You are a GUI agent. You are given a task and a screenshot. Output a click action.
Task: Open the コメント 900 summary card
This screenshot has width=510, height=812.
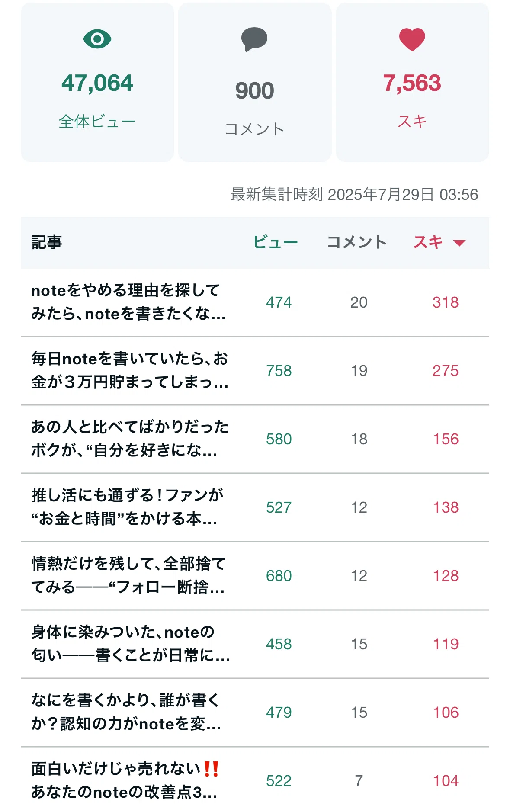(x=255, y=82)
